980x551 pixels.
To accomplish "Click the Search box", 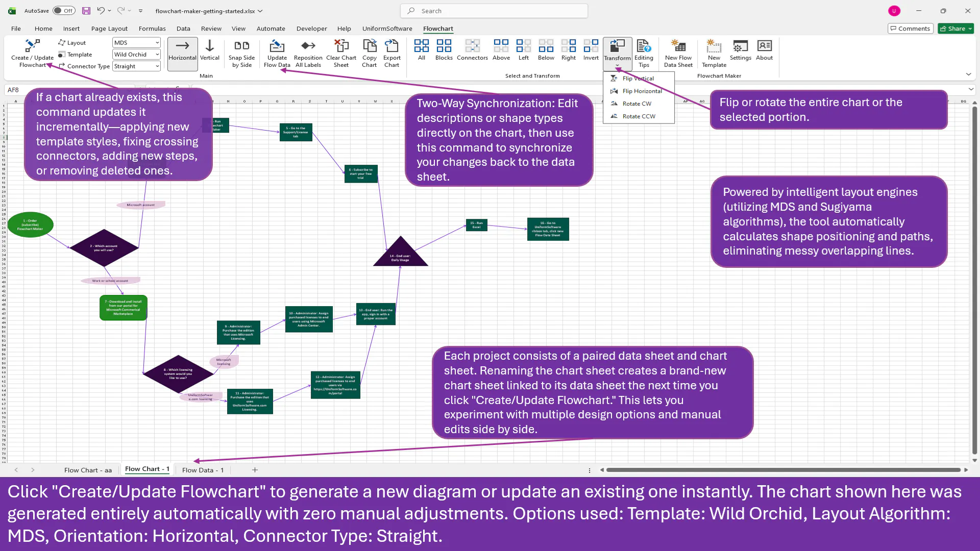I will tap(494, 11).
